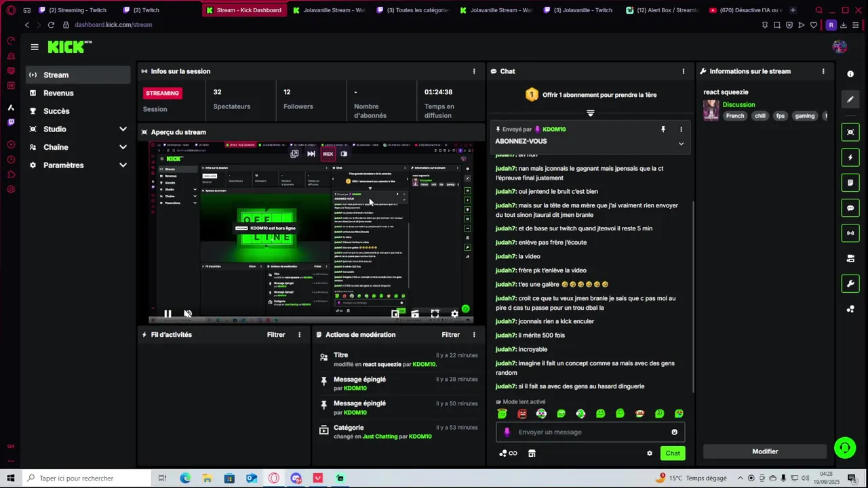Viewport: 868px width, 488px height.
Task: Open KDOM10 link in Titre moderation entry
Action: point(424,365)
